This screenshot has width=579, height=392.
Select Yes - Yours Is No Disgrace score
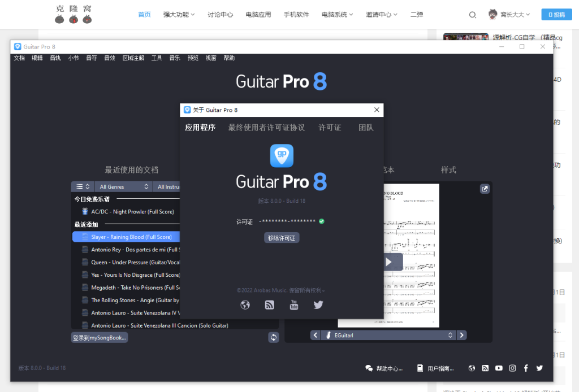click(126, 275)
